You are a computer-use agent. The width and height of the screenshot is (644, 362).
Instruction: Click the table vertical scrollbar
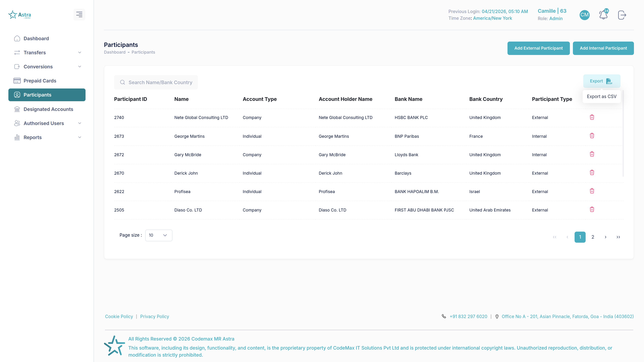point(623,134)
